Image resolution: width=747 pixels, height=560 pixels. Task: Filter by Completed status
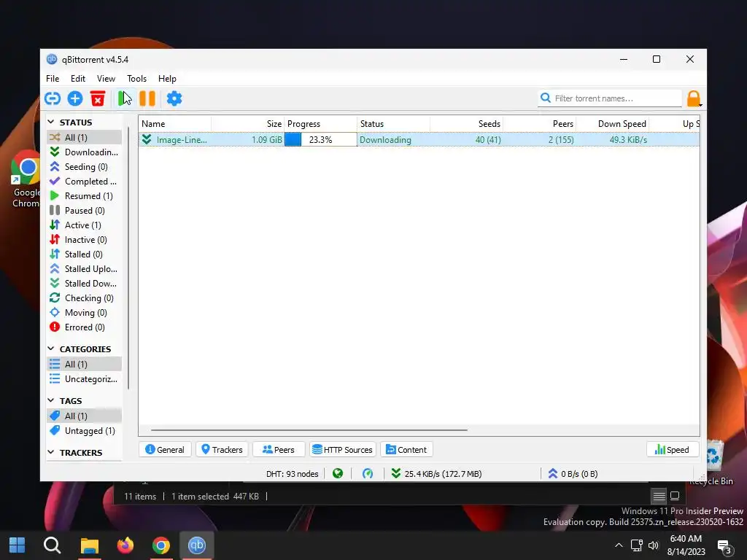click(x=85, y=182)
